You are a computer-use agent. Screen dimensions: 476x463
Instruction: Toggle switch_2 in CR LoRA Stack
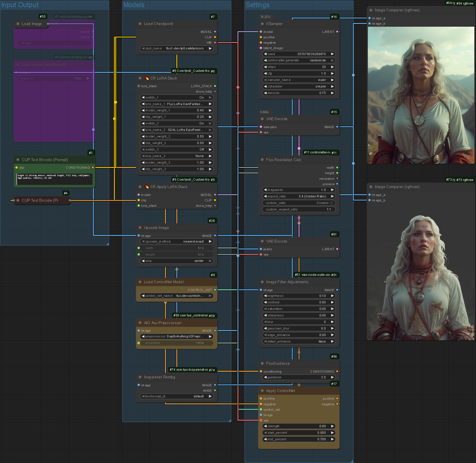(x=177, y=124)
